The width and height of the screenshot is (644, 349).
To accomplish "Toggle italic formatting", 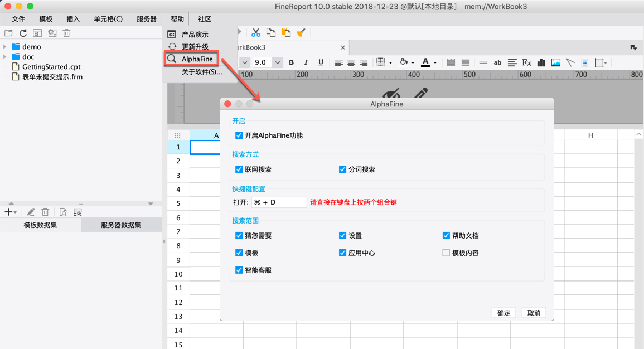I will click(x=306, y=62).
